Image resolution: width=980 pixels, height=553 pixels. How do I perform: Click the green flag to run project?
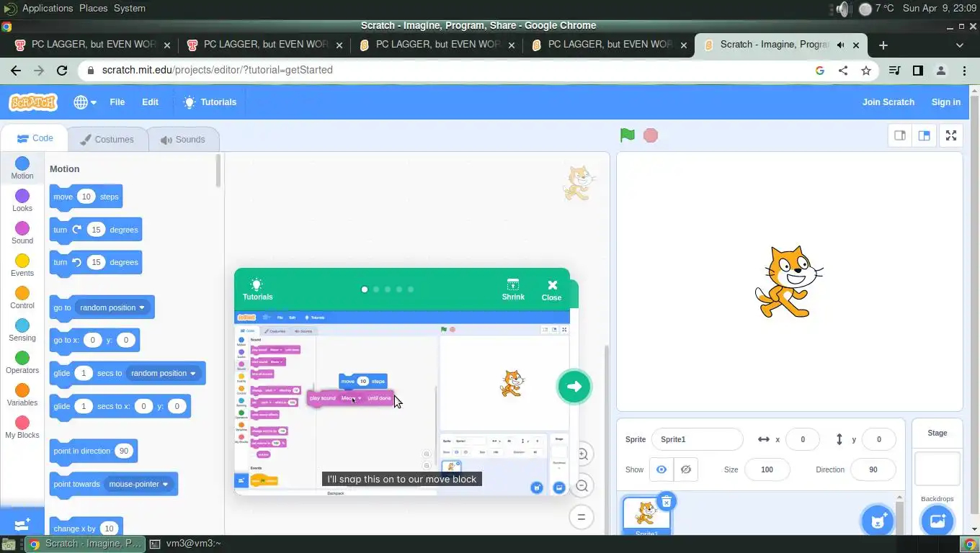(628, 135)
